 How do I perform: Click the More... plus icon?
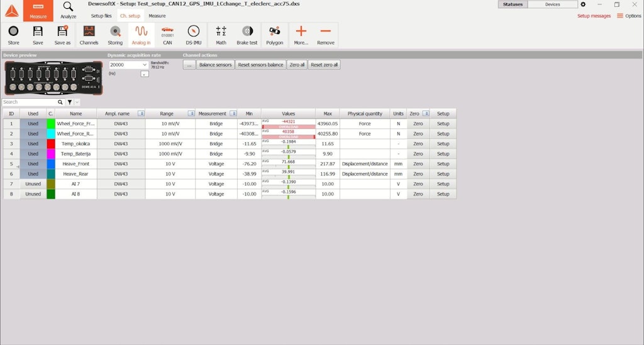[301, 31]
